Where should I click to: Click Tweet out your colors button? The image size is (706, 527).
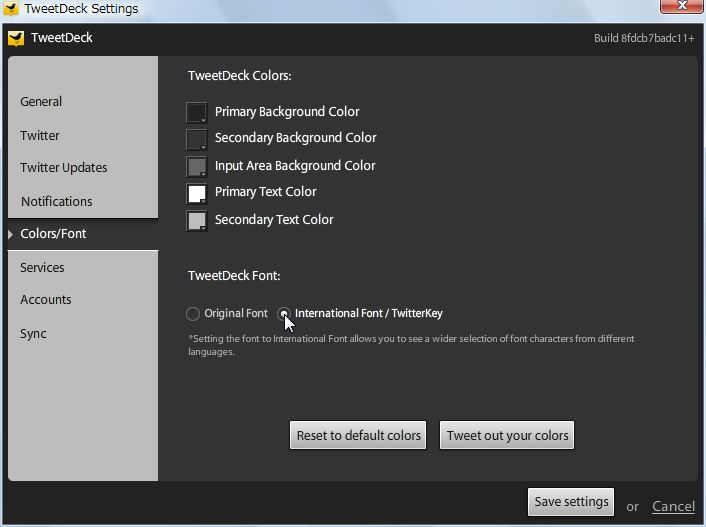point(507,435)
